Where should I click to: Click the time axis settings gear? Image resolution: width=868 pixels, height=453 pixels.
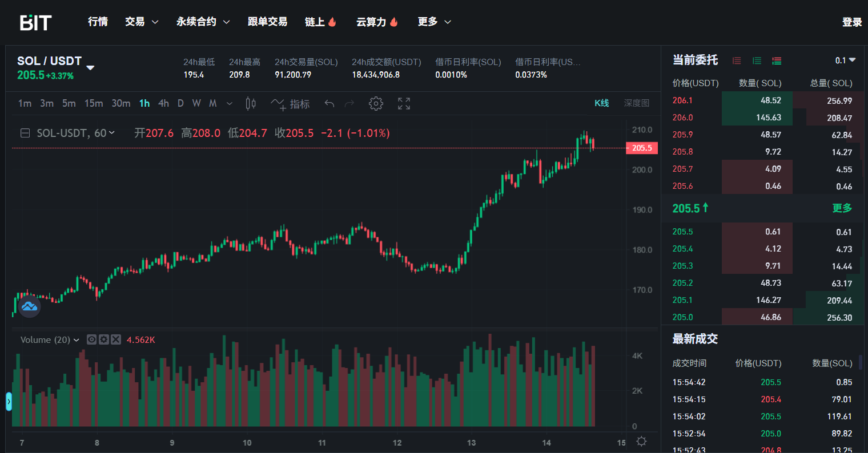click(641, 442)
